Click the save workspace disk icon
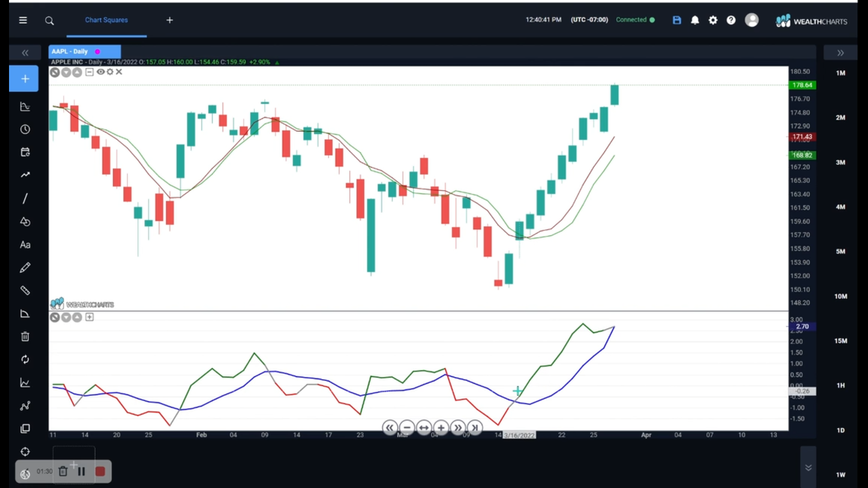The width and height of the screenshot is (868, 488). point(677,20)
